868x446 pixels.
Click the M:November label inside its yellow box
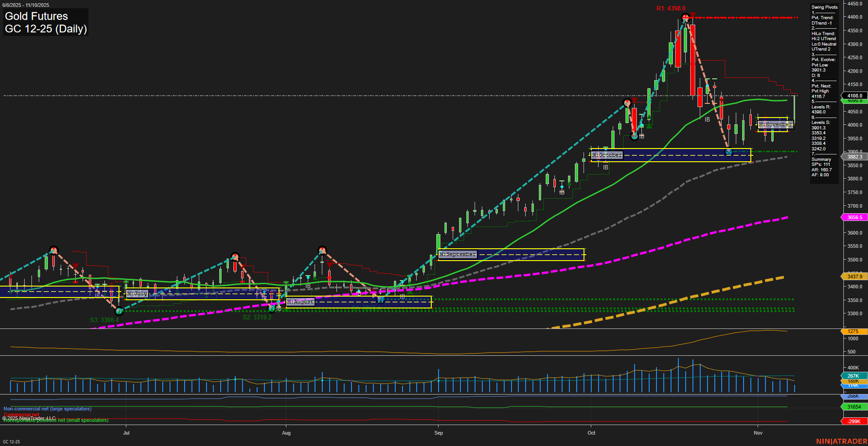774,123
